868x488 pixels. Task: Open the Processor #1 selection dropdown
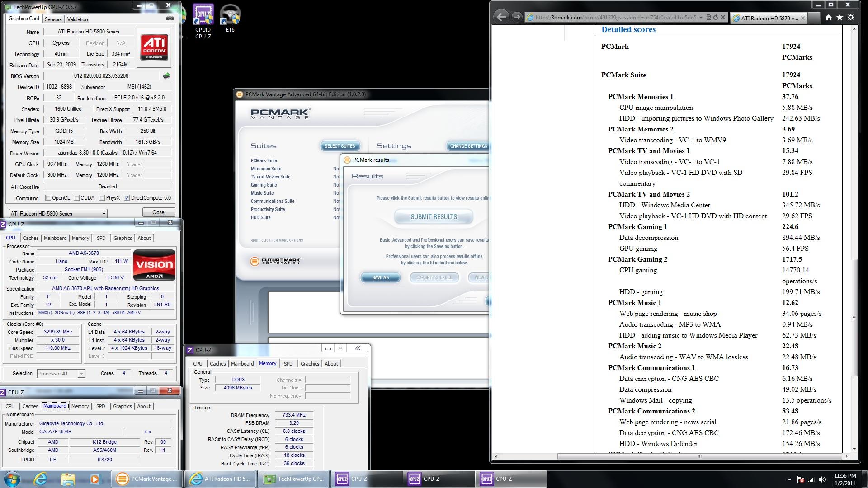pos(61,374)
